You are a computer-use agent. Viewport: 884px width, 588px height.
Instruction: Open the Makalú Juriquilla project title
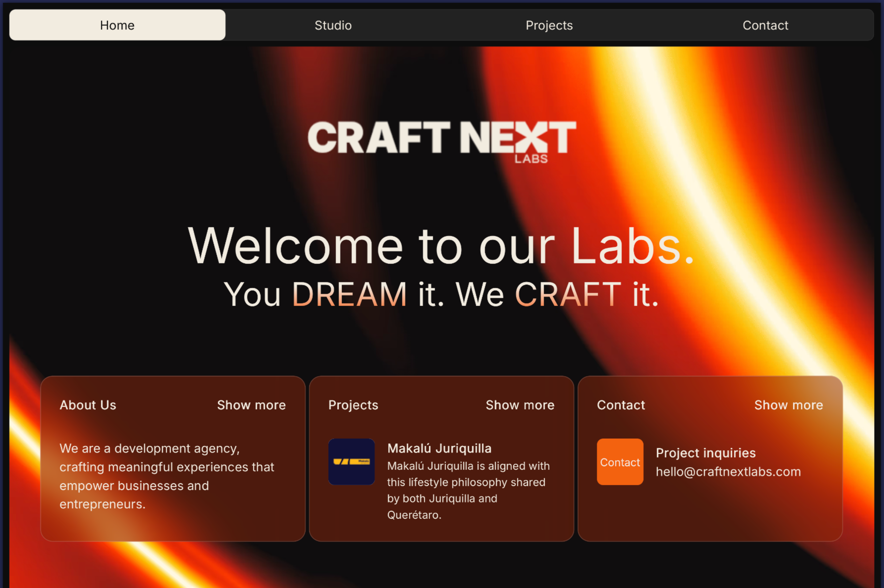[x=439, y=448]
